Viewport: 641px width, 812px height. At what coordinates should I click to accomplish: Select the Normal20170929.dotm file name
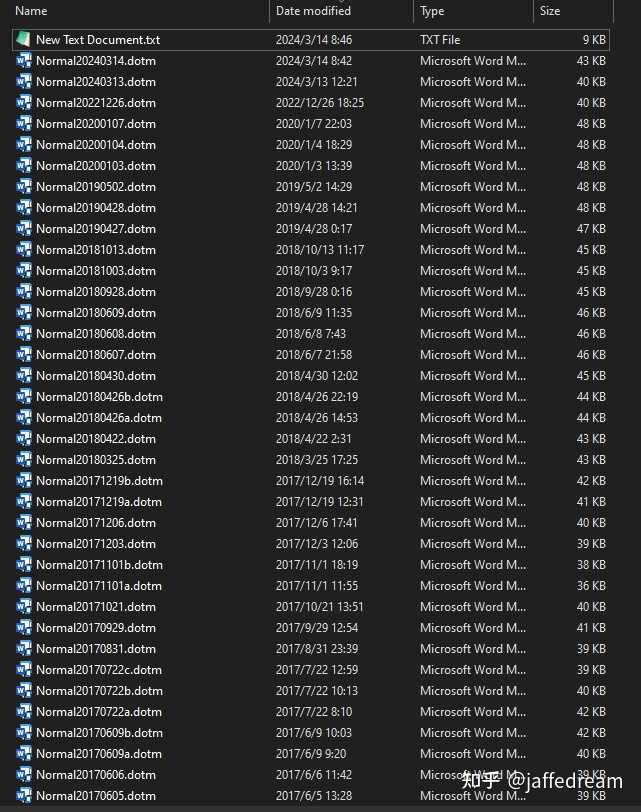96,628
